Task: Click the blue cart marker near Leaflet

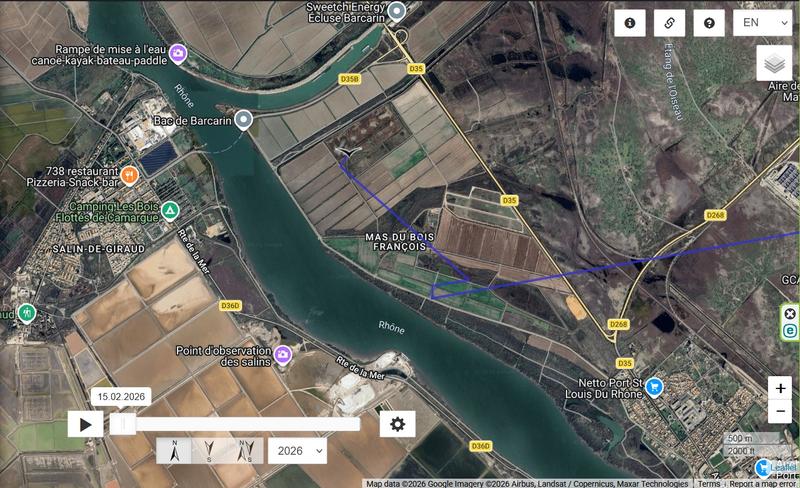Action: (x=763, y=467)
